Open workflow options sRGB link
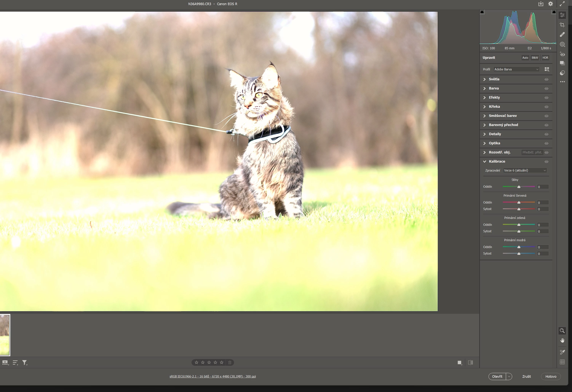The height and width of the screenshot is (392, 572). tap(213, 376)
